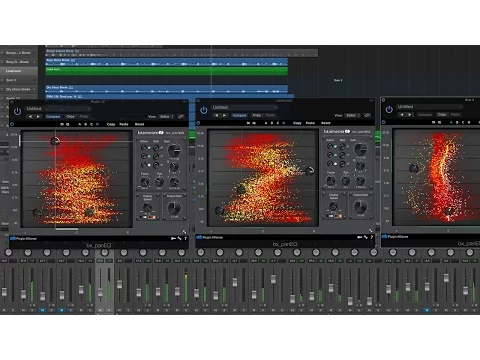Click link icon in Lead synth plugin header
This screenshot has height=360, width=480.
click(x=367, y=115)
